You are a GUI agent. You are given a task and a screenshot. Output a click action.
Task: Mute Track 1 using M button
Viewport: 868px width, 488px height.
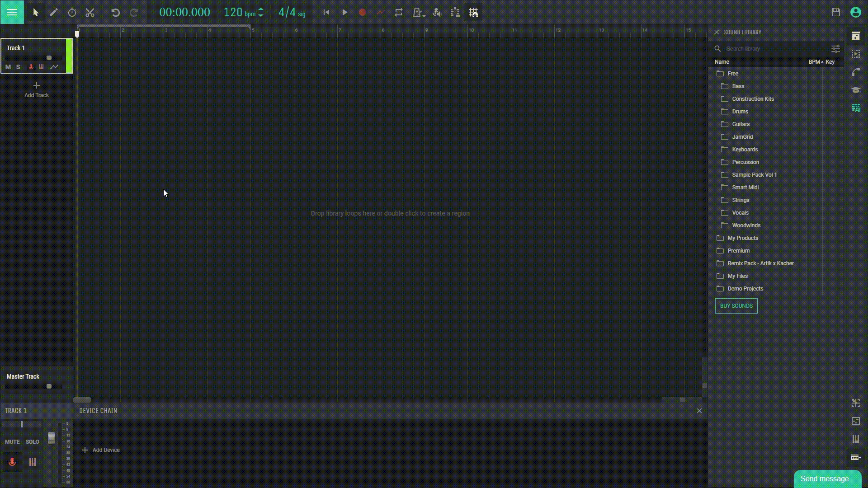tap(8, 67)
